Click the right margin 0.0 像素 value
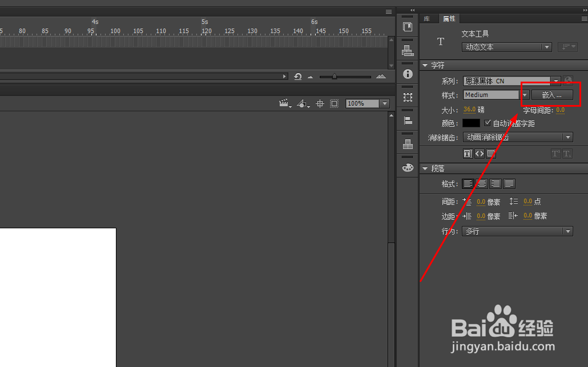The width and height of the screenshot is (588, 367). (527, 216)
